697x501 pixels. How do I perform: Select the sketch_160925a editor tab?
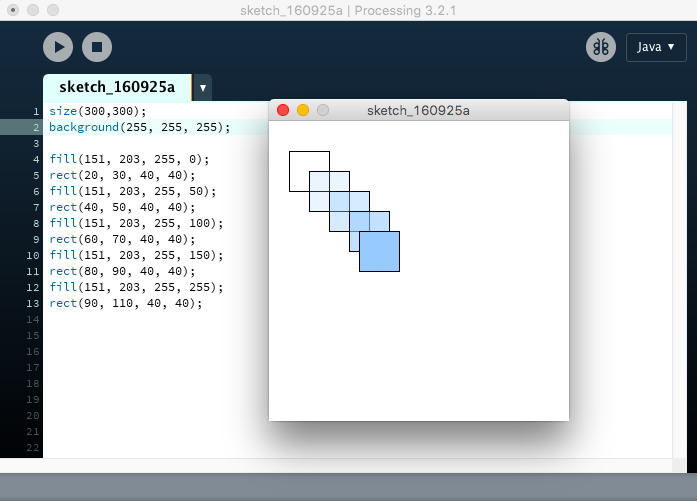click(117, 87)
